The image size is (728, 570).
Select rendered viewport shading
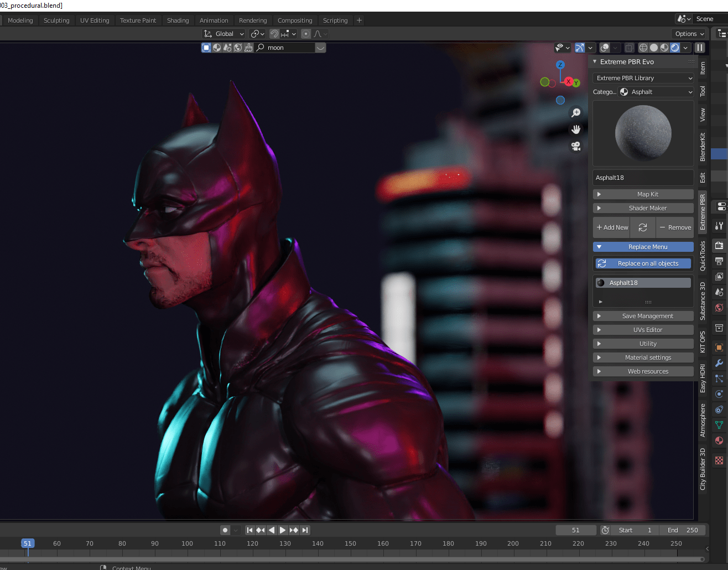(x=675, y=48)
